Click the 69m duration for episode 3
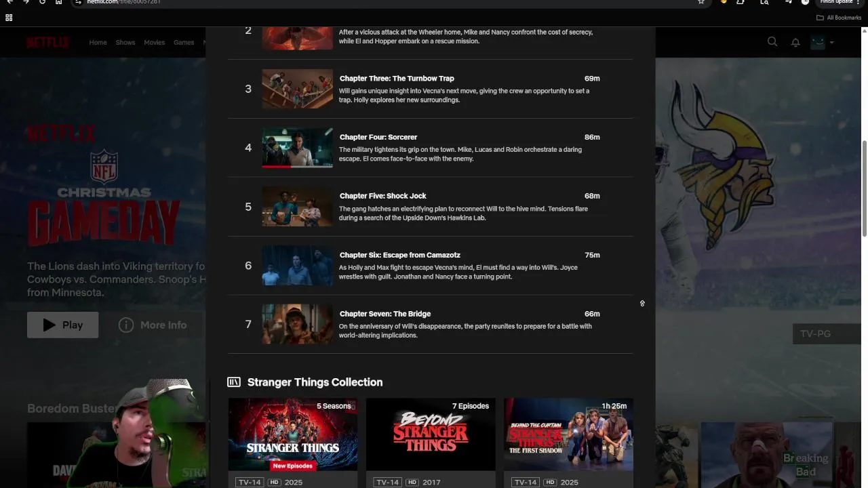 point(592,78)
